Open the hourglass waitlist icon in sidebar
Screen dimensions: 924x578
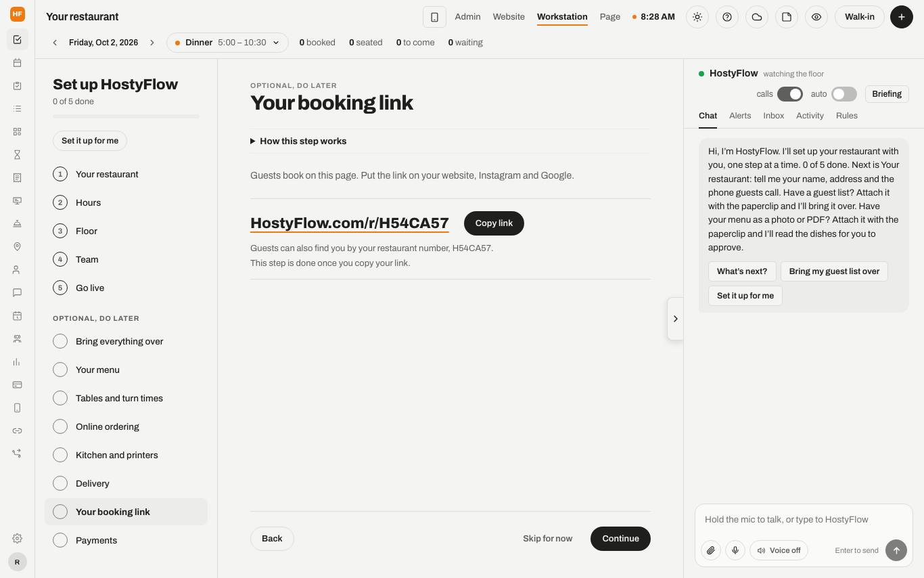(x=18, y=155)
